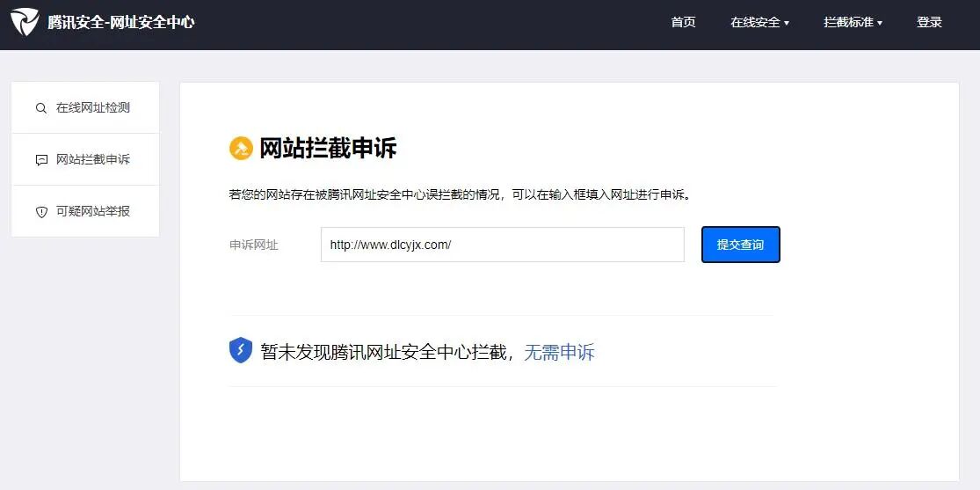This screenshot has height=490, width=980.
Task: Click 腾讯安全-网址安全中心 title text
Action: 121,23
